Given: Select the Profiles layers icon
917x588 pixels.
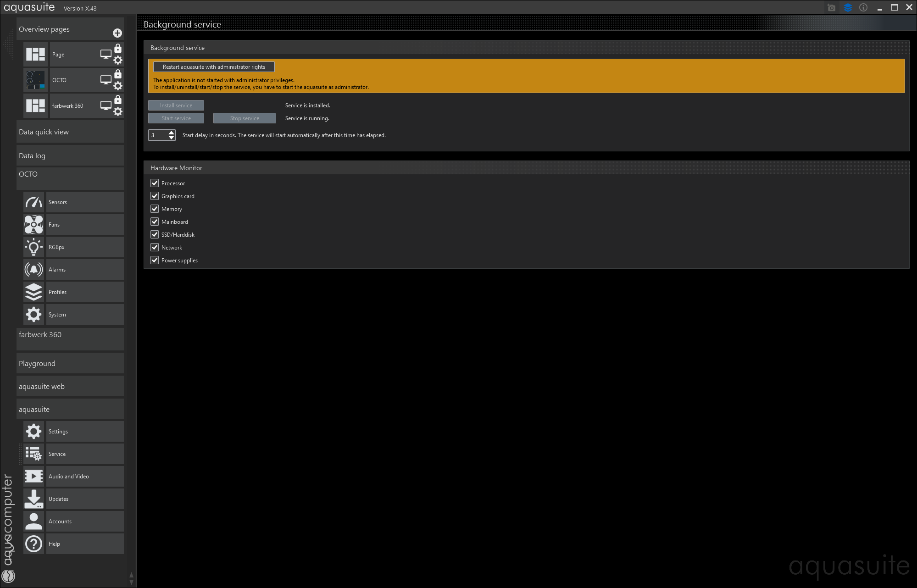Looking at the screenshot, I should pos(34,292).
